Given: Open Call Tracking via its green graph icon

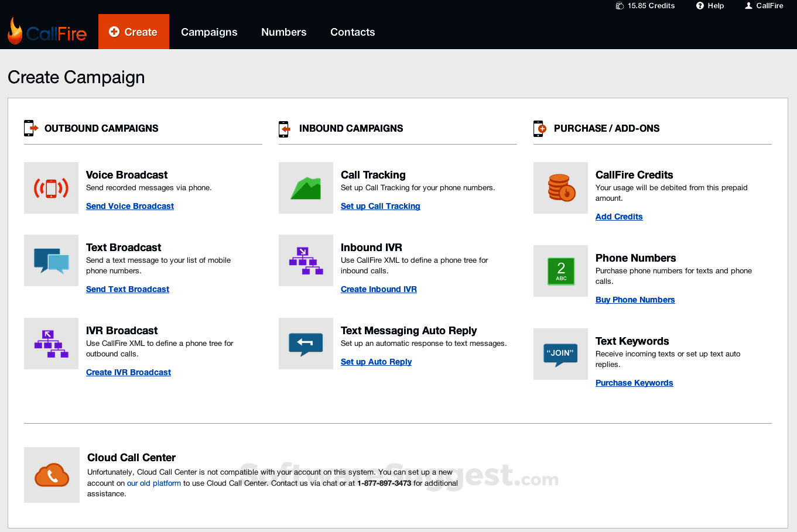Looking at the screenshot, I should [306, 188].
